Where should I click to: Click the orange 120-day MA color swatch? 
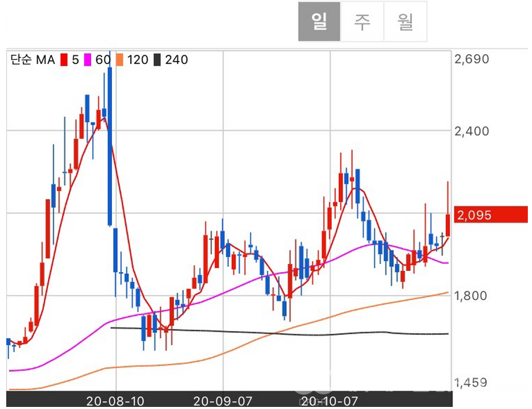coord(121,60)
